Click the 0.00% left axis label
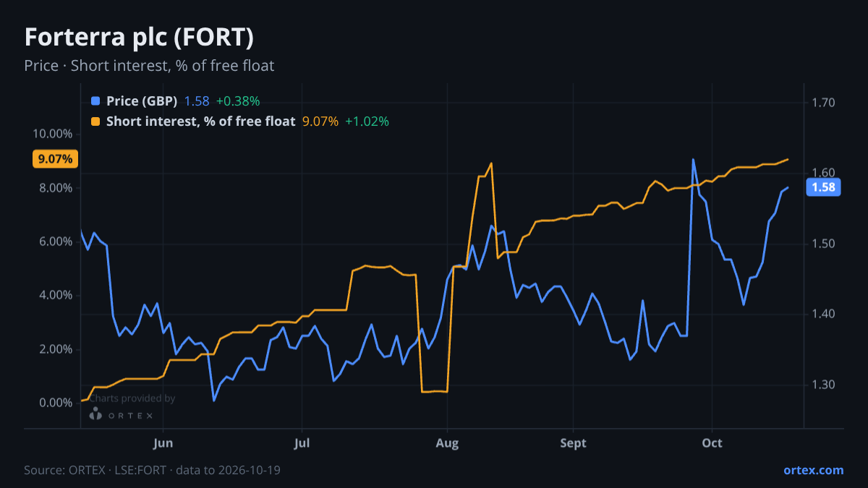The width and height of the screenshot is (868, 488). tap(54, 403)
